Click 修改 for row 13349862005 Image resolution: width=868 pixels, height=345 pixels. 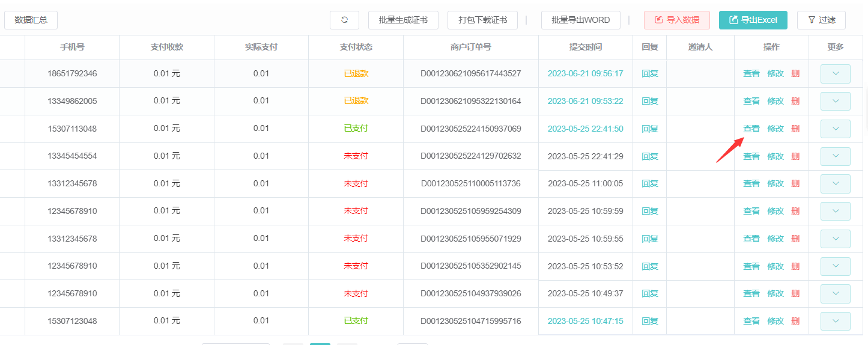point(775,101)
